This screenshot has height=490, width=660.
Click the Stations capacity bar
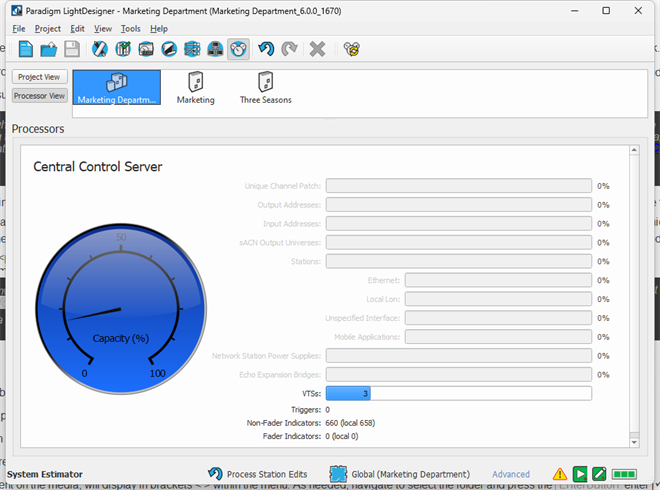(459, 261)
